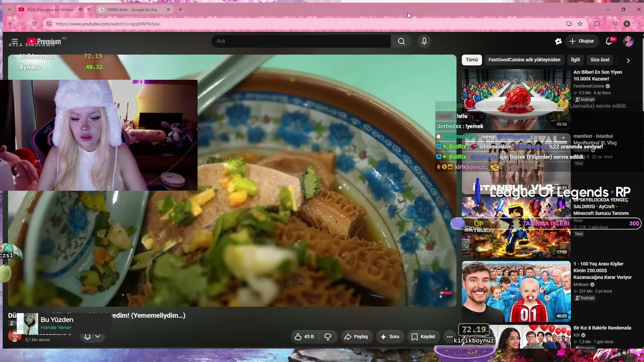Screen dimensions: 644x362
Task: Open the Minecraft Sunucu Tanıtımı video title
Action: (x=601, y=207)
